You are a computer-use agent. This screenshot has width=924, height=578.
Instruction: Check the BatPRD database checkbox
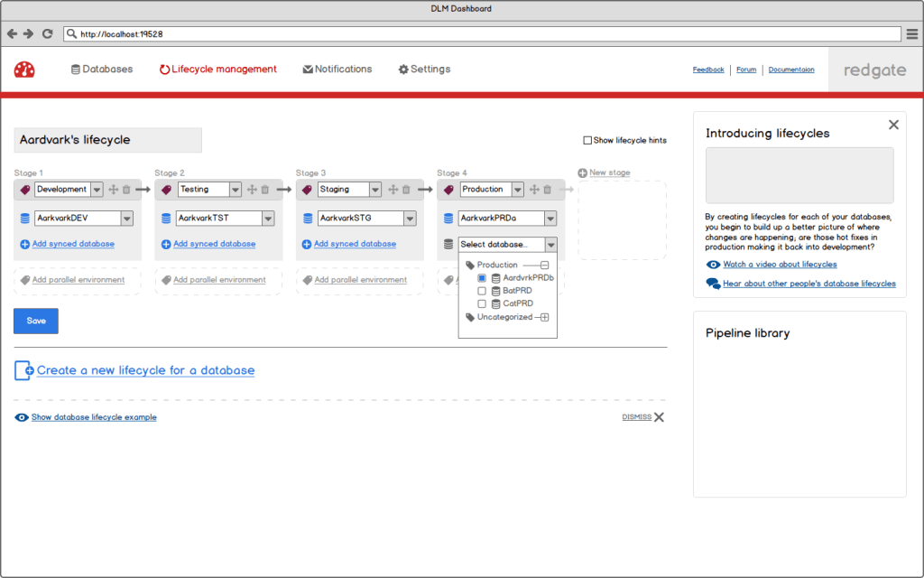pos(482,291)
